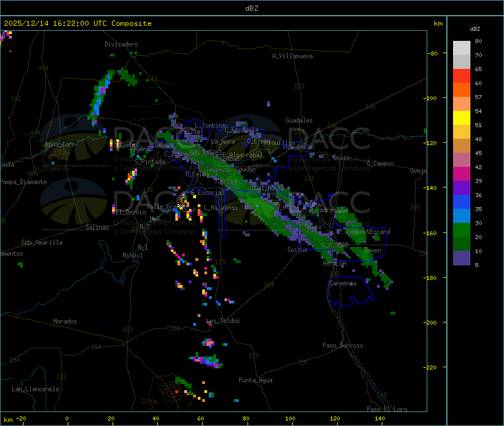The width and height of the screenshot is (504, 426).
Task: Select the red 65 dBZ legend swatch
Action: click(x=461, y=76)
